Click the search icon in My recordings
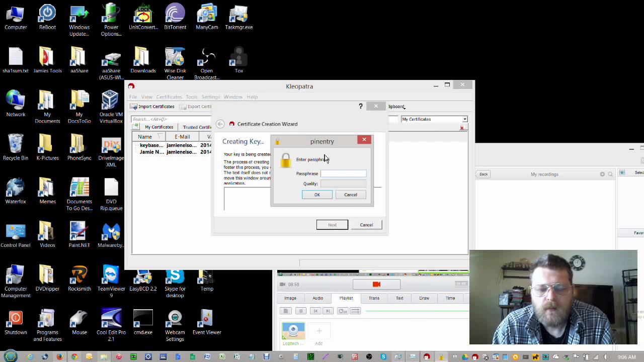The width and height of the screenshot is (644, 362). pos(610,174)
